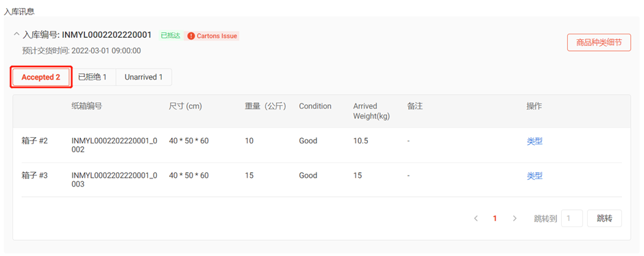644x256 pixels.
Task: Open 类型 link for 箱子 #3
Action: [535, 176]
